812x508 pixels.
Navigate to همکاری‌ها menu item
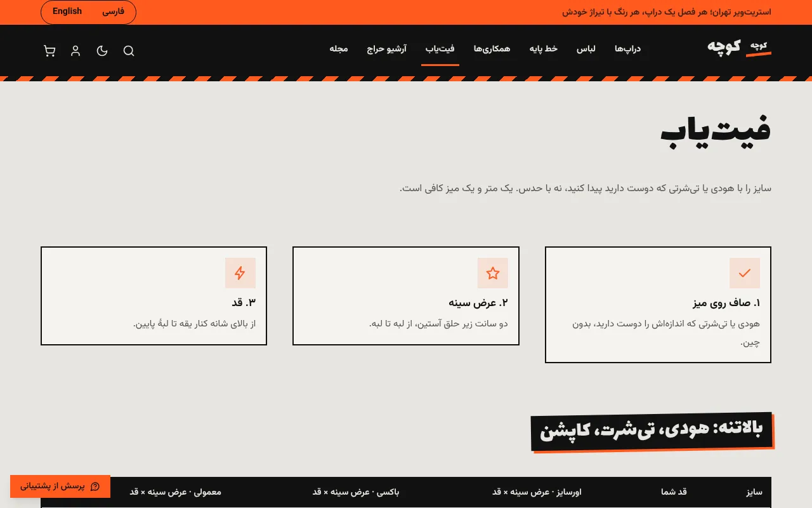point(492,49)
